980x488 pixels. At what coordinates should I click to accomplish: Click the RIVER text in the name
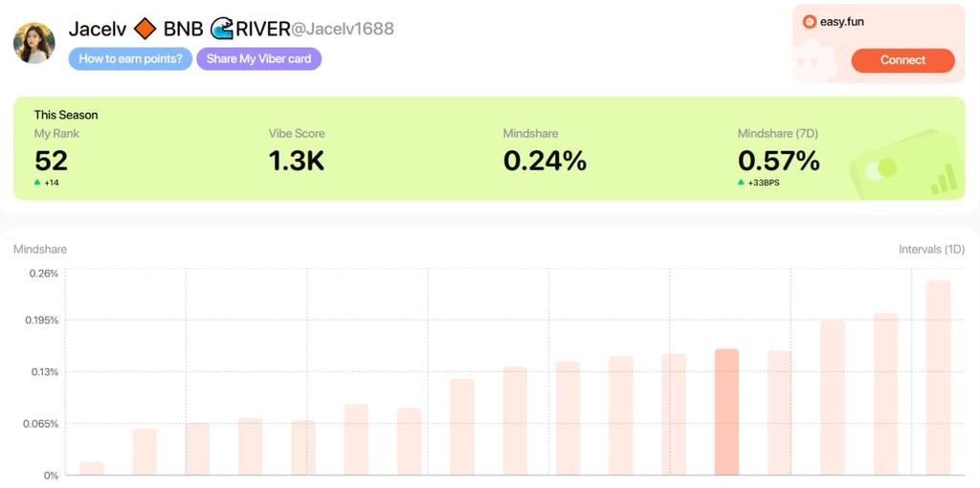262,29
